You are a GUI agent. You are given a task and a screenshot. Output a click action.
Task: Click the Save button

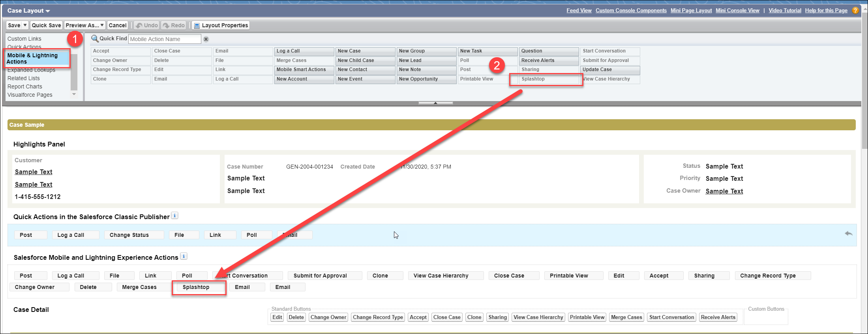coord(14,25)
